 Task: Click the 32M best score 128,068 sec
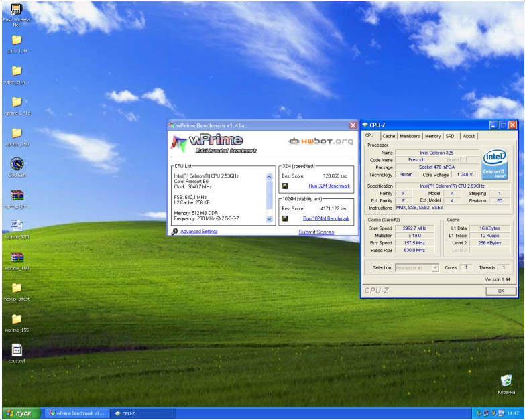335,176
